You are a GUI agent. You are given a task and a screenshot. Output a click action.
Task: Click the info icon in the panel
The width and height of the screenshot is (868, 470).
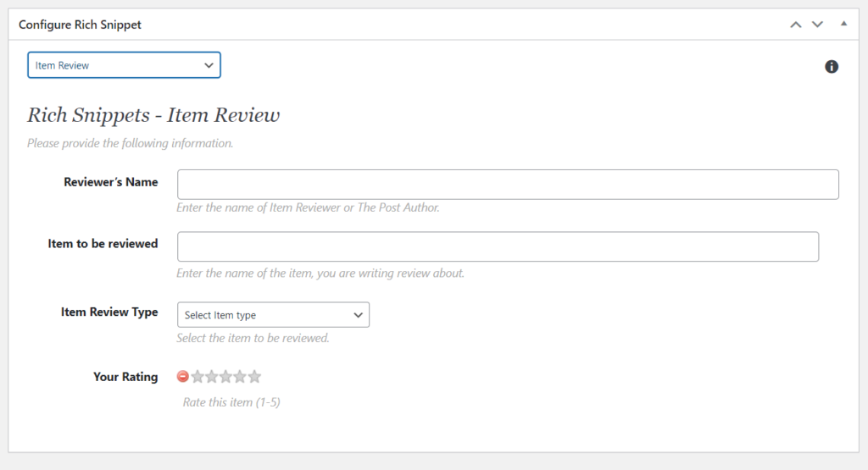pyautogui.click(x=831, y=67)
